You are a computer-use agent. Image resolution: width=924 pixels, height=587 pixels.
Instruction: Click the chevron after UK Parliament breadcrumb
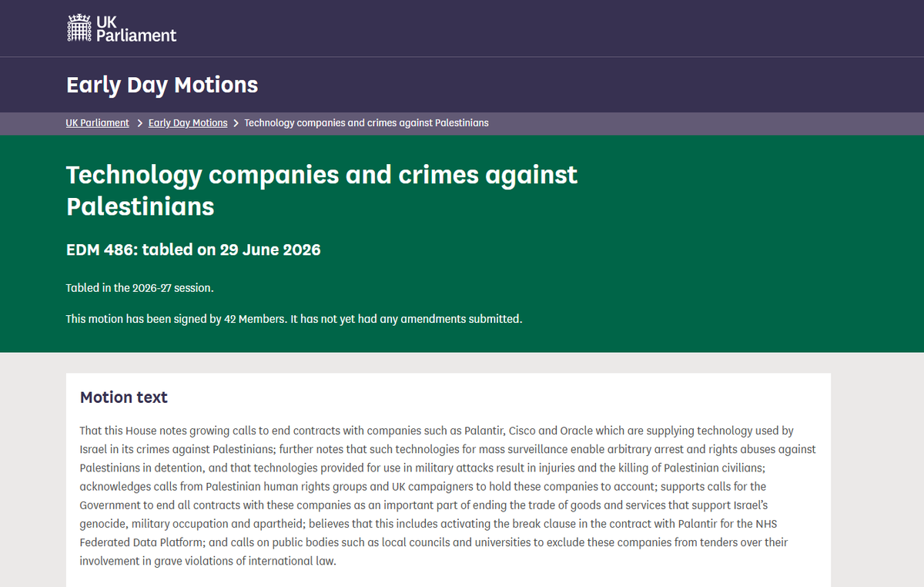139,123
